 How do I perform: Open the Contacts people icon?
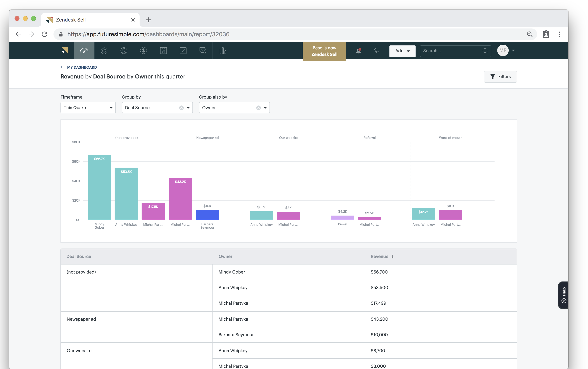tap(124, 51)
